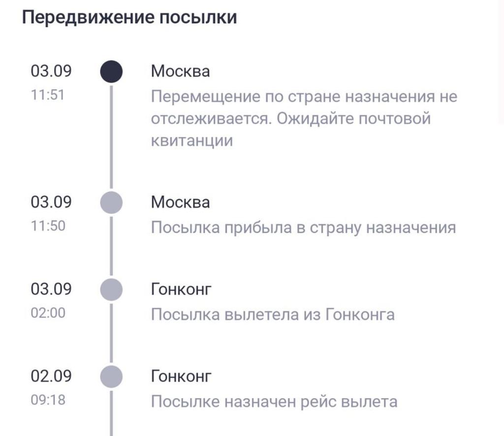Select the 11:50 timestamp
Image resolution: width=504 pixels, height=436 pixels.
click(48, 227)
